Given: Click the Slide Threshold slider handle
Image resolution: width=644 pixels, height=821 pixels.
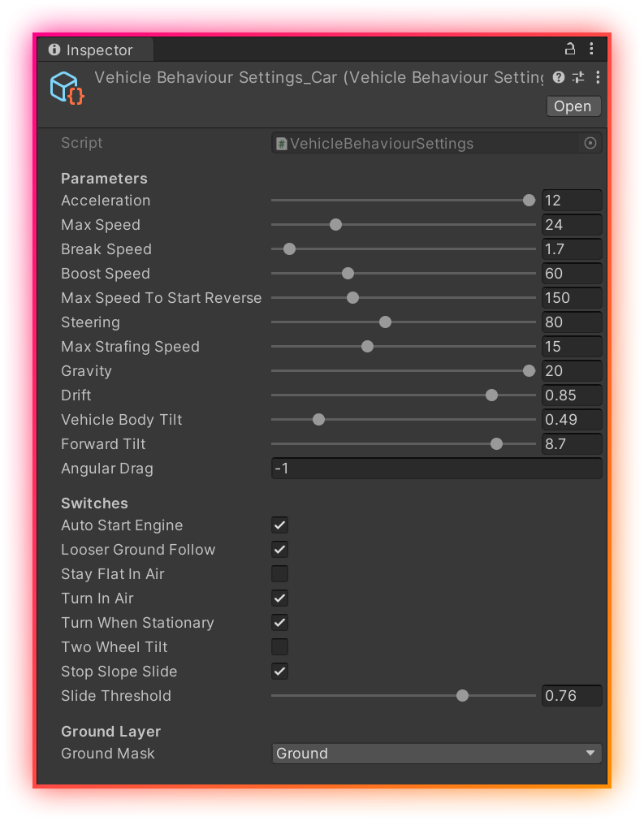Looking at the screenshot, I should coord(462,696).
